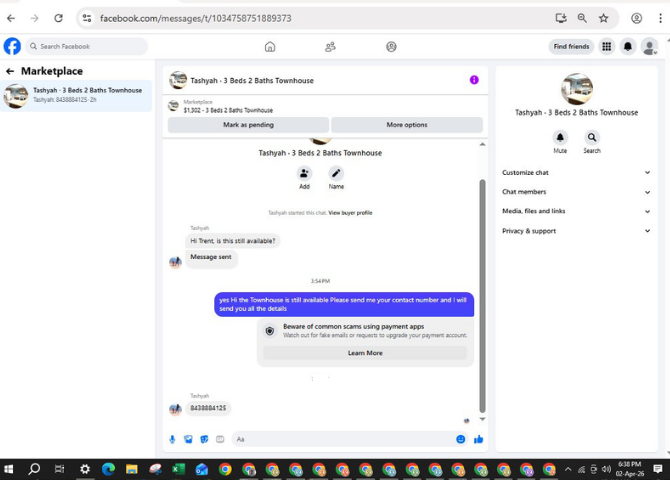
Task: Add people using the Add icon
Action: (x=304, y=174)
